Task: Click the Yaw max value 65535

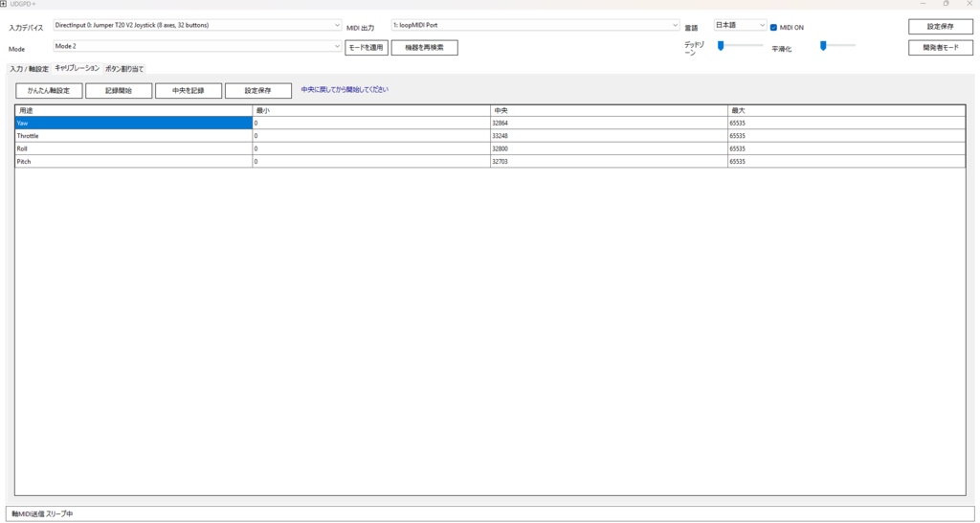Action: coord(847,124)
